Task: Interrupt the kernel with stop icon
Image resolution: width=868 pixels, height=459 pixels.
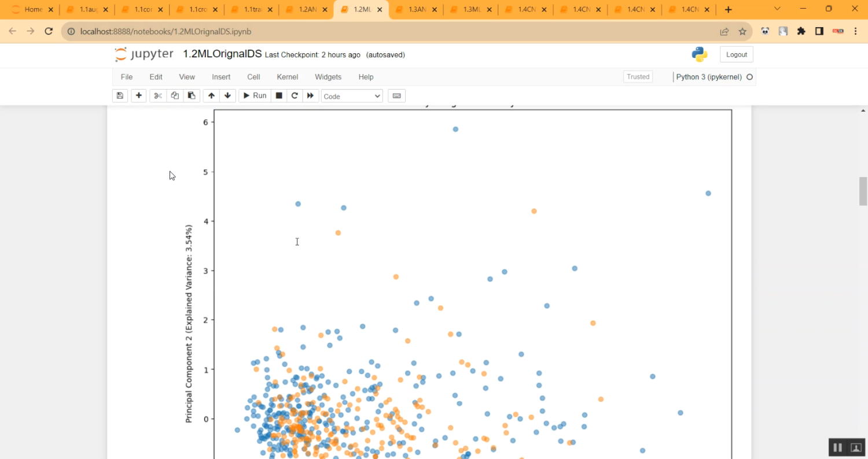Action: (x=279, y=96)
